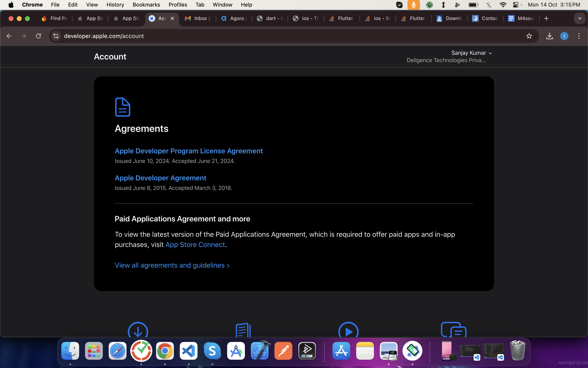This screenshot has height=368, width=588.
Task: Switch to the ios - Th tab
Action: [x=306, y=18]
